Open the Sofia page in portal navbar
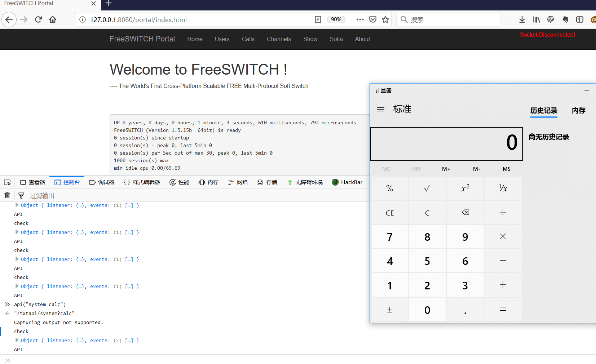 [x=336, y=39]
